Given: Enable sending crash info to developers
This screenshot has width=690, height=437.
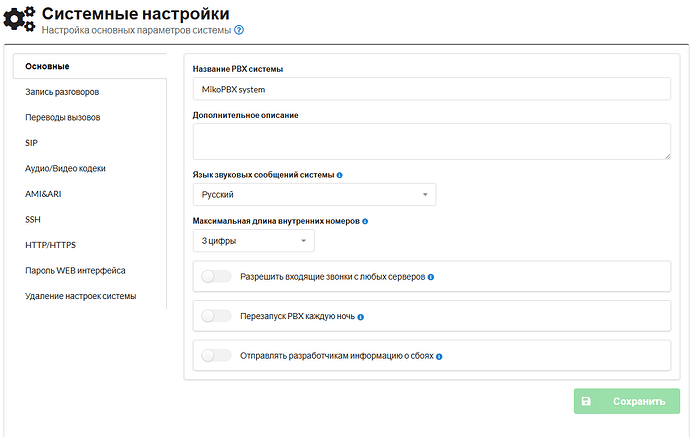Looking at the screenshot, I should coord(216,355).
